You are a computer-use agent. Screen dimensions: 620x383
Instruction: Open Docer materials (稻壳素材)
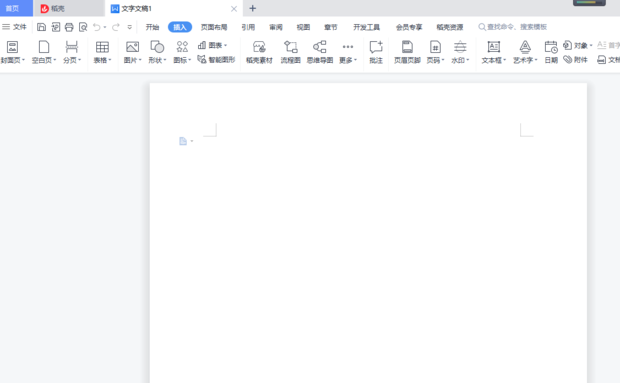tap(259, 52)
